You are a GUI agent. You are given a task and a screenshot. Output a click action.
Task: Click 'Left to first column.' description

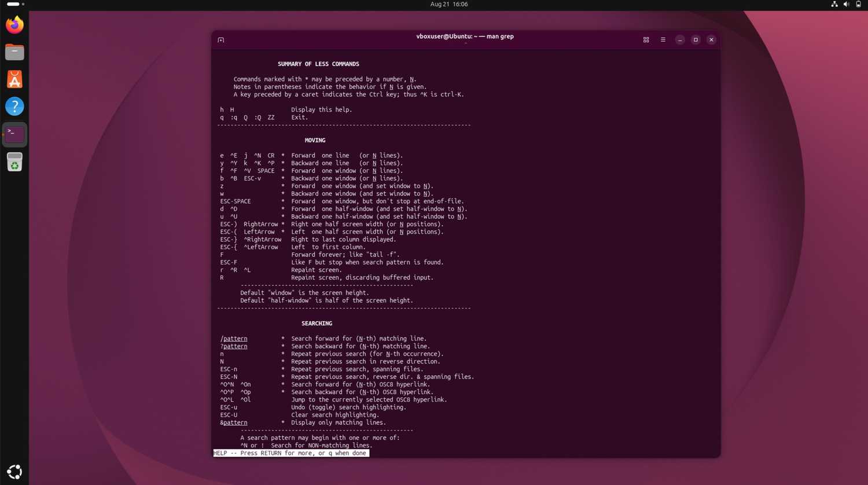pyautogui.click(x=328, y=247)
